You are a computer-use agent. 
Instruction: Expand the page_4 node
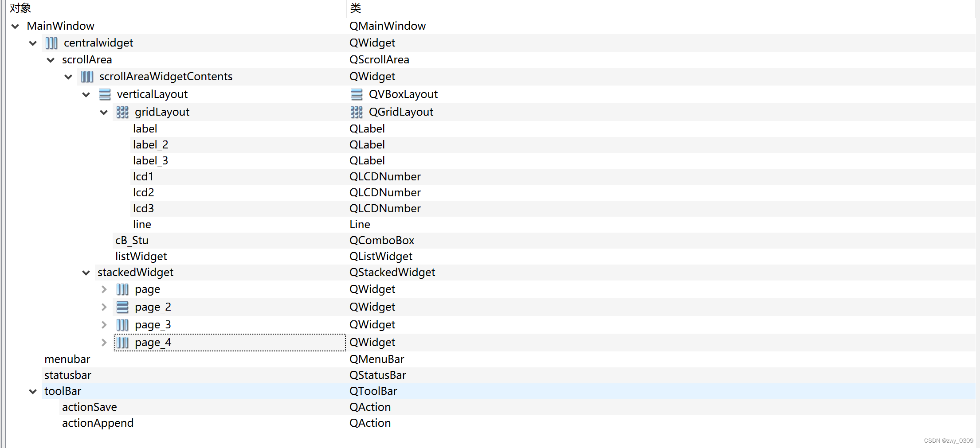pyautogui.click(x=104, y=343)
